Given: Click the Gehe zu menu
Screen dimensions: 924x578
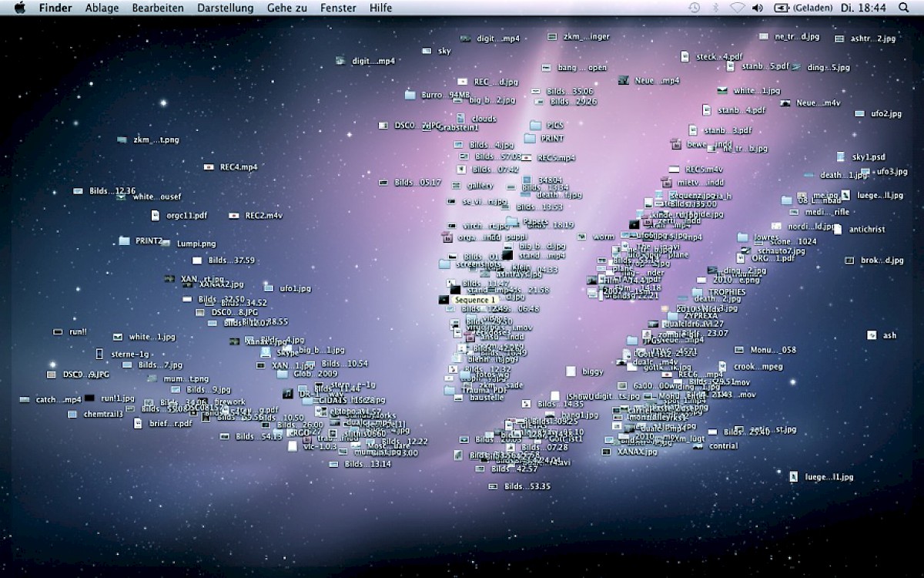Looking at the screenshot, I should point(286,8).
